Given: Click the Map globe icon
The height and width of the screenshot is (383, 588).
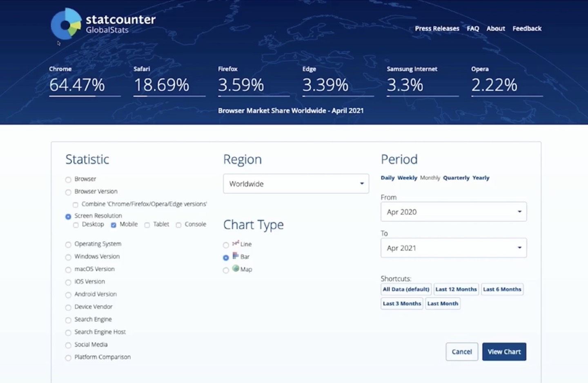Looking at the screenshot, I should pyautogui.click(x=236, y=268).
